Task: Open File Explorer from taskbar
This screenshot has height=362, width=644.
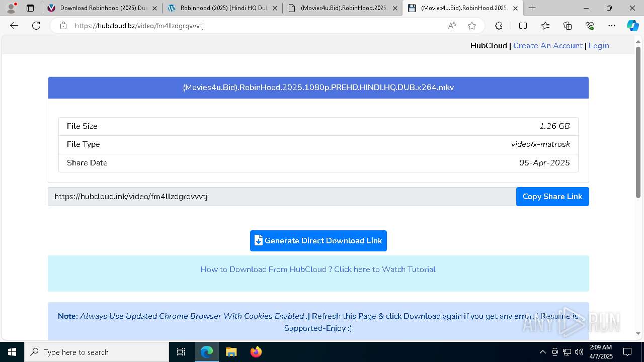Action: tap(231, 352)
